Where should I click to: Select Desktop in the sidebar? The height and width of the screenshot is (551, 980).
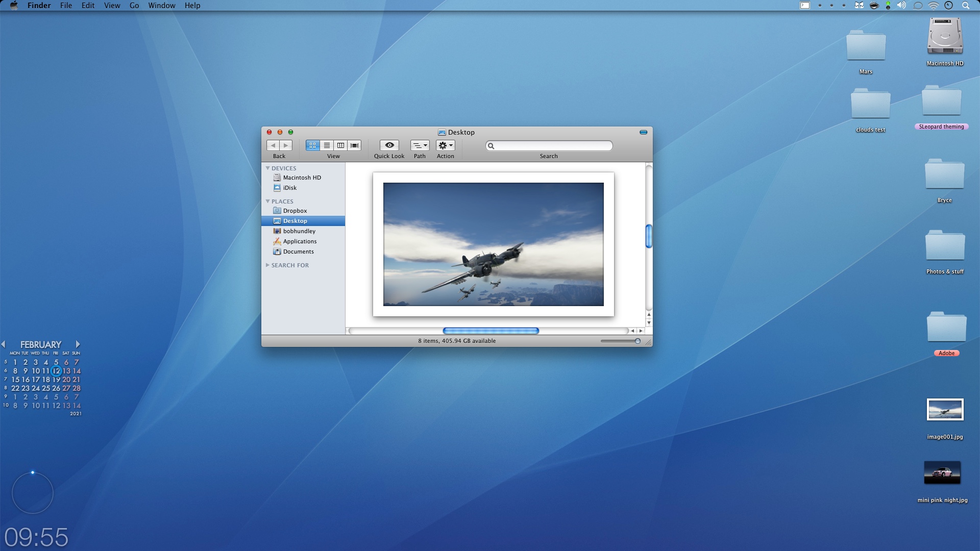pyautogui.click(x=303, y=221)
